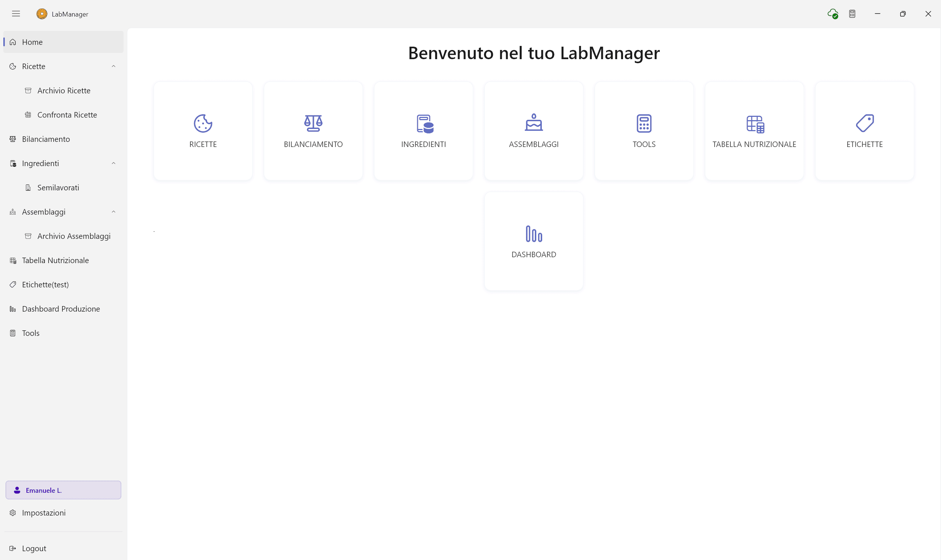Select Confronta Ricette in the sidebar
Viewport: 941px width, 560px height.
pyautogui.click(x=67, y=115)
